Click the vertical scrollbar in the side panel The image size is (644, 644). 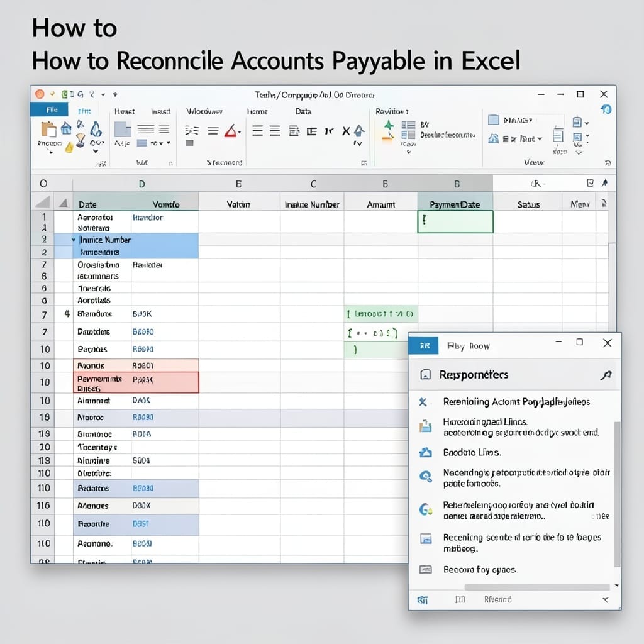pyautogui.click(x=616, y=494)
